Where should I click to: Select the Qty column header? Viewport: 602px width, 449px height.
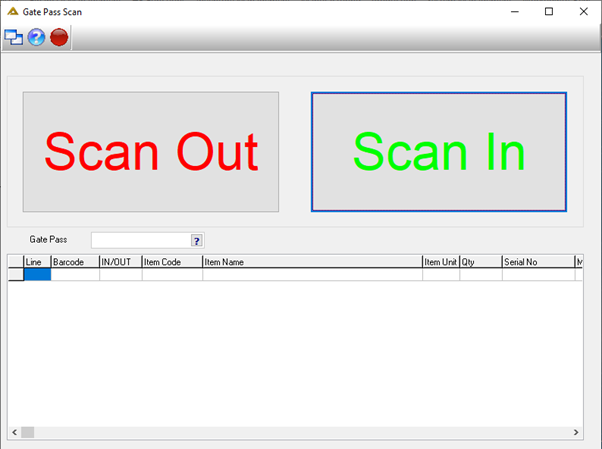pos(481,262)
